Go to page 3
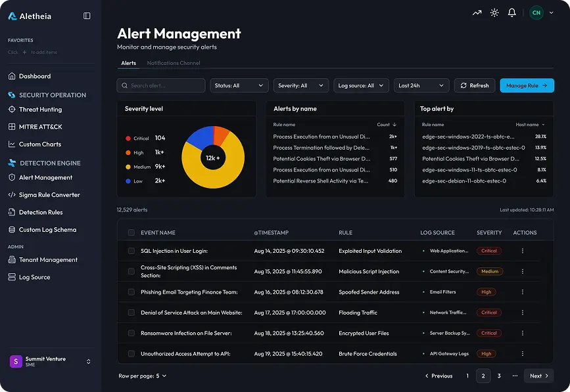Image resolution: width=570 pixels, height=392 pixels. 499,376
